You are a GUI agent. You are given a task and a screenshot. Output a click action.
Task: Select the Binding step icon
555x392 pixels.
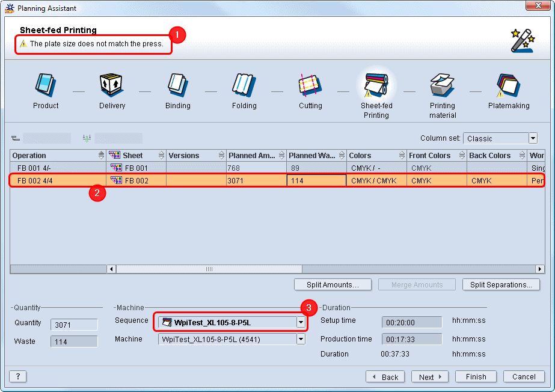coord(178,85)
